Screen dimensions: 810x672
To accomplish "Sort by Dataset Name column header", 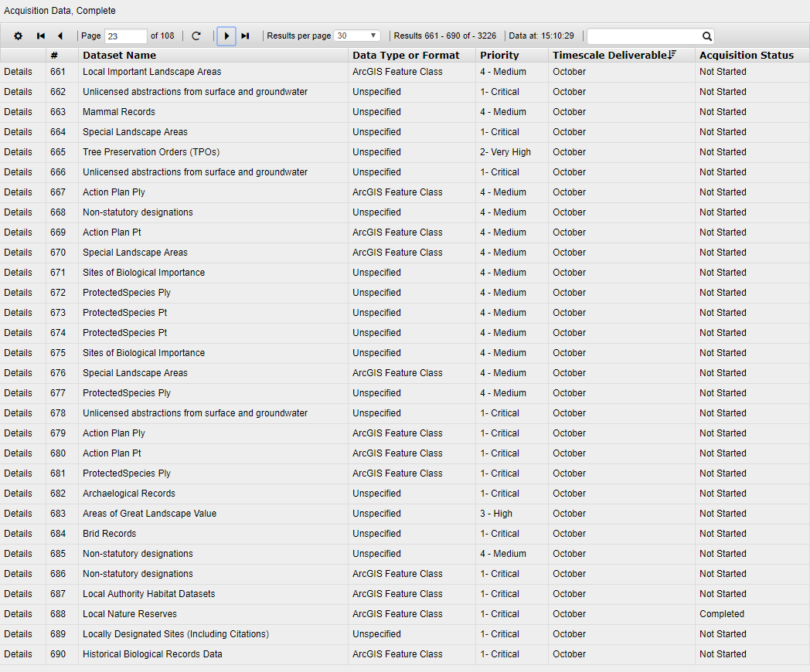I will [x=120, y=56].
